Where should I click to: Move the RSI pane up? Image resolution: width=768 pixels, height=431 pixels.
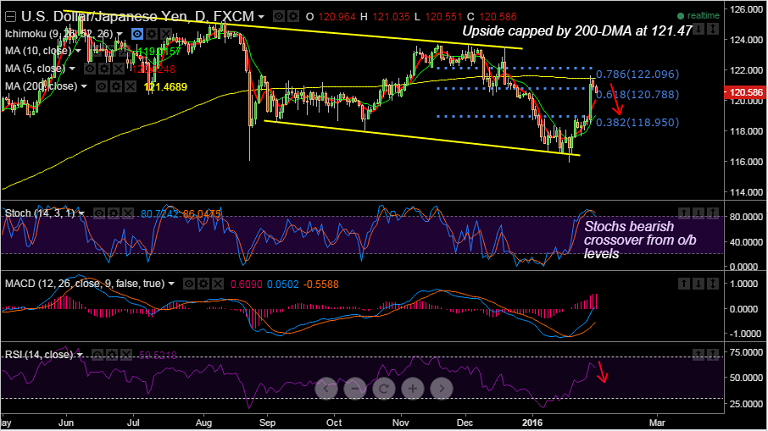click(698, 354)
